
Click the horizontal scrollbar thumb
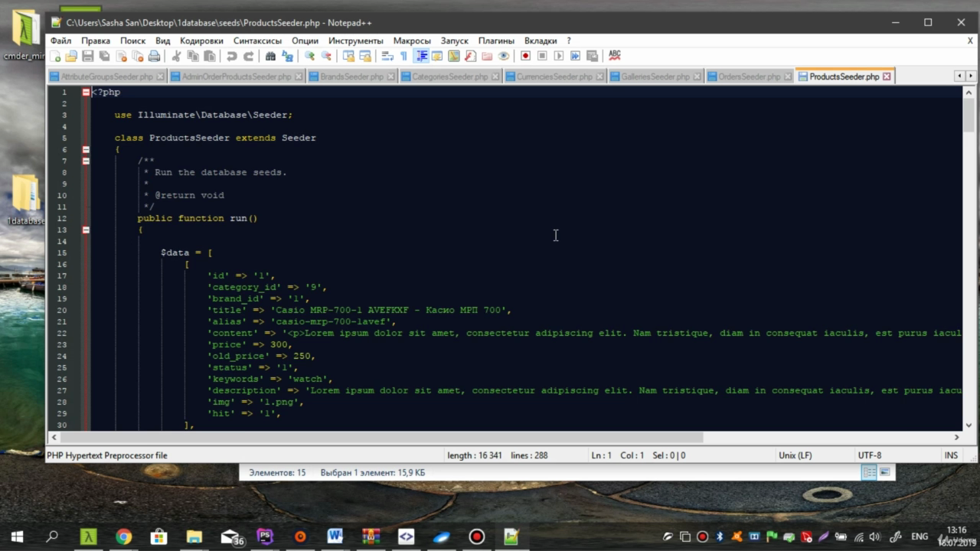tap(382, 437)
